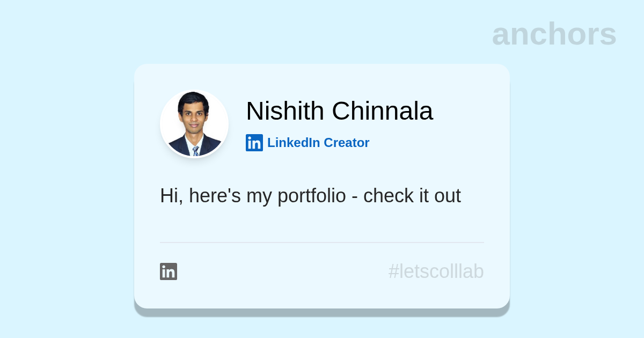Click the word "Creator" under the name
Viewport: 644px width, 338px height.
pyautogui.click(x=346, y=143)
